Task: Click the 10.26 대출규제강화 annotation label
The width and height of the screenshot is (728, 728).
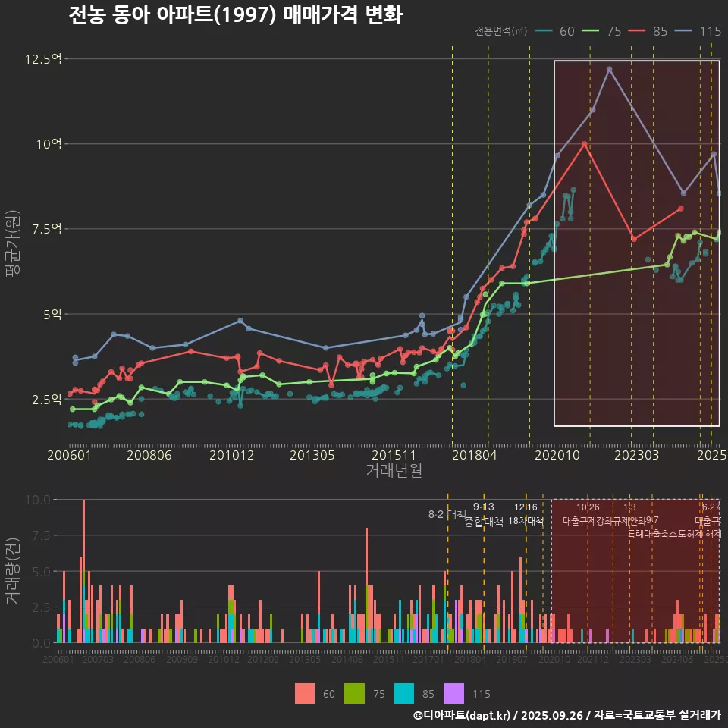Action: 588,514
